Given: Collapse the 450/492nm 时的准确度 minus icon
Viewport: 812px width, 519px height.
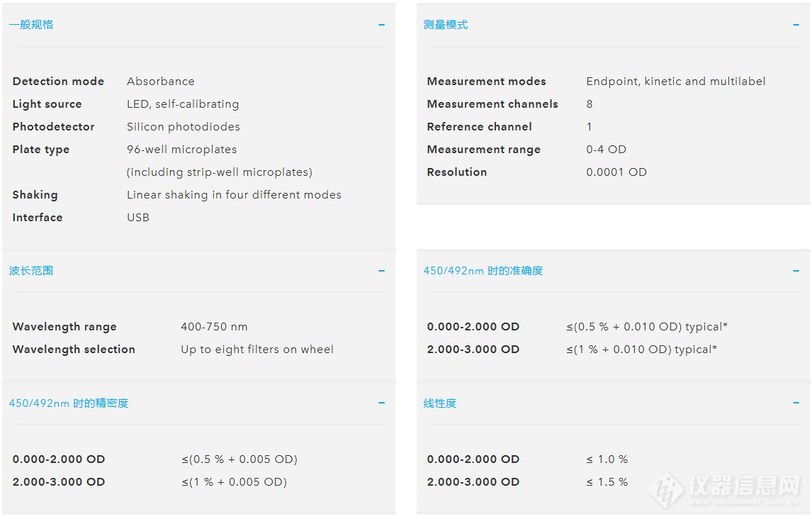Looking at the screenshot, I should coord(796,271).
